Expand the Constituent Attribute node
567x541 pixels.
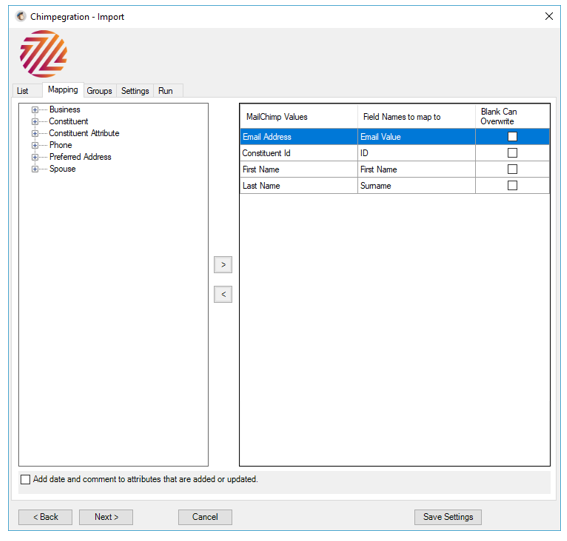[35, 133]
